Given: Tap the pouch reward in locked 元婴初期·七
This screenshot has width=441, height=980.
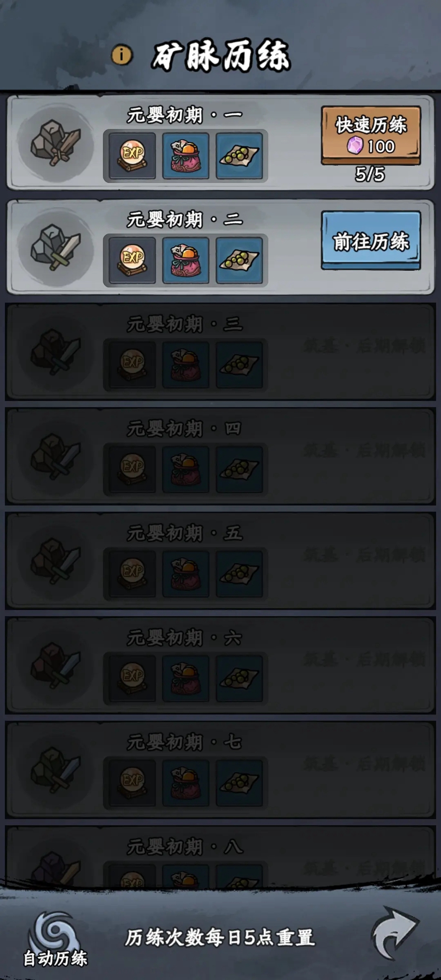Looking at the screenshot, I should point(186,782).
